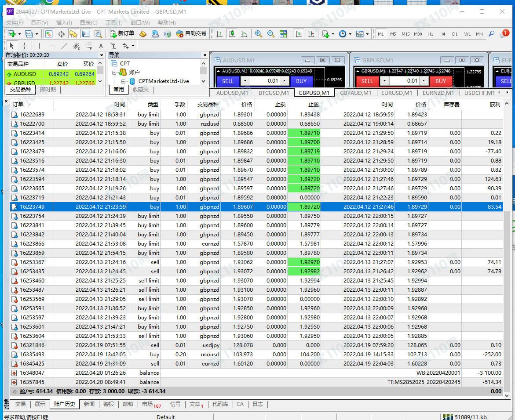Open the chart templates dropdown arrow
Screen dimensions: 515x420
(367, 34)
